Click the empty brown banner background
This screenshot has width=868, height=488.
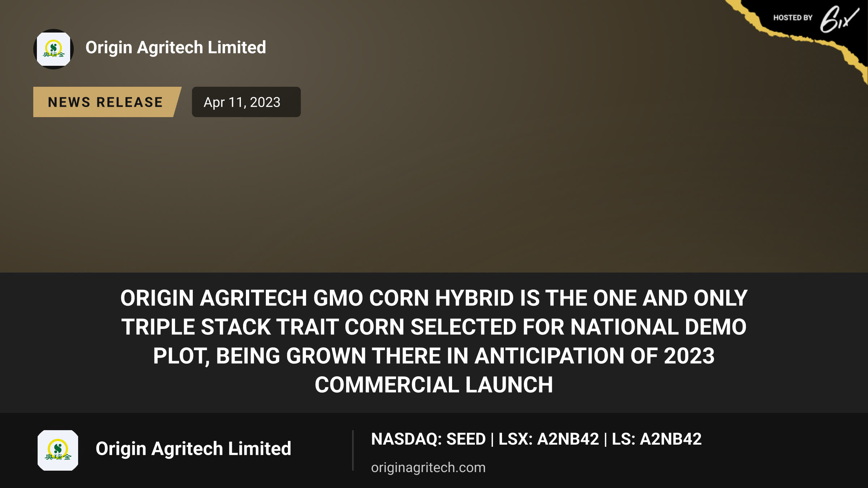pyautogui.click(x=506, y=181)
